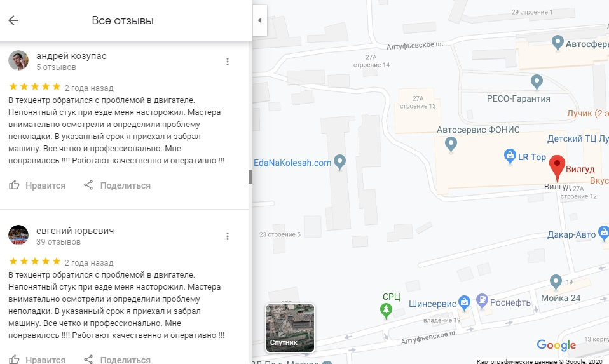This screenshot has height=364, width=609.
Task: Go back from the Все отзывы panel
Action: click(13, 20)
